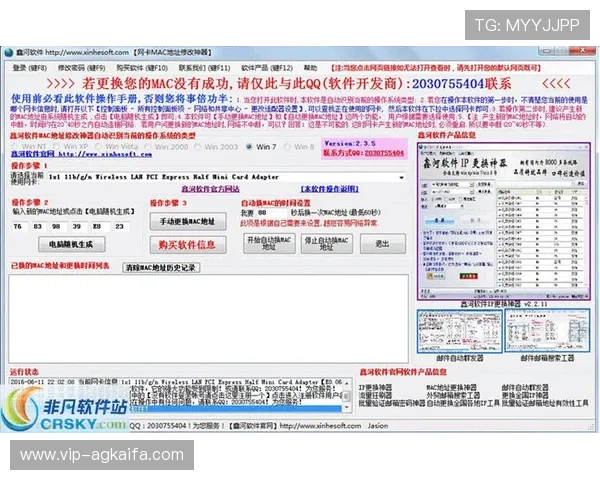Screen dimensions: 600x480
Task: Click the red 购买软件信息 button
Action: click(188, 245)
